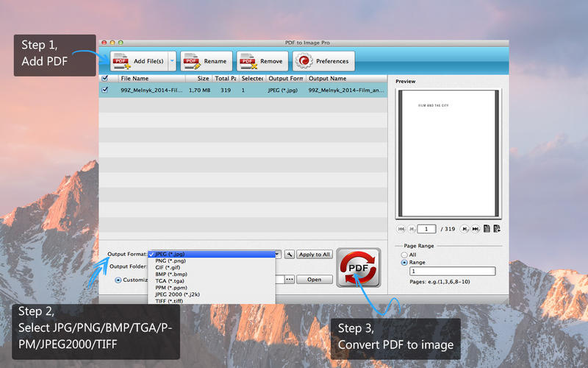Image resolution: width=588 pixels, height=368 pixels.
Task: Open format settings with the wrench icon
Action: point(290,254)
